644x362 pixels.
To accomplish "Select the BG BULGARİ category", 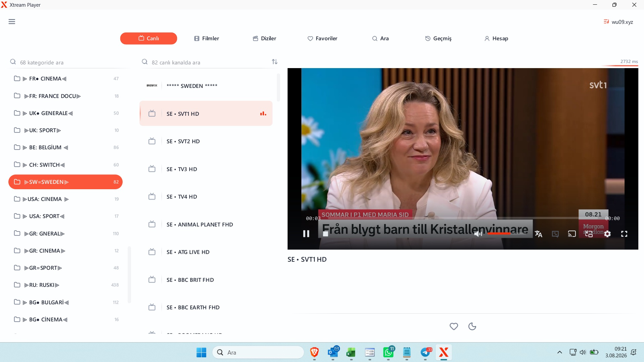I will click(66, 302).
